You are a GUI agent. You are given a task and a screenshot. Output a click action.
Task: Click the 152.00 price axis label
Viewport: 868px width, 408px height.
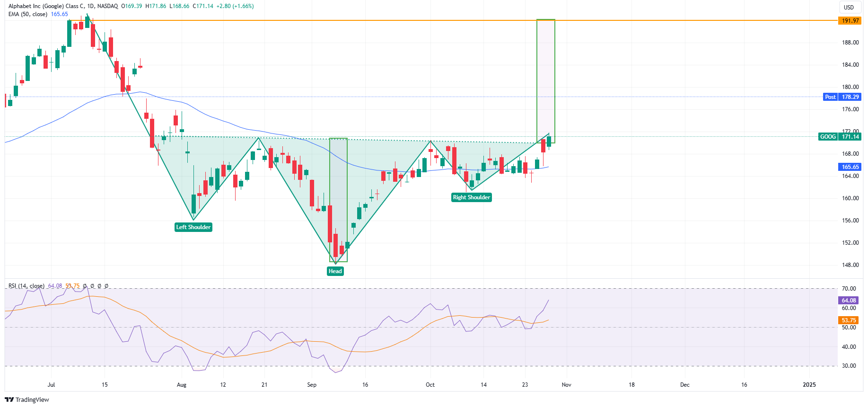click(850, 243)
